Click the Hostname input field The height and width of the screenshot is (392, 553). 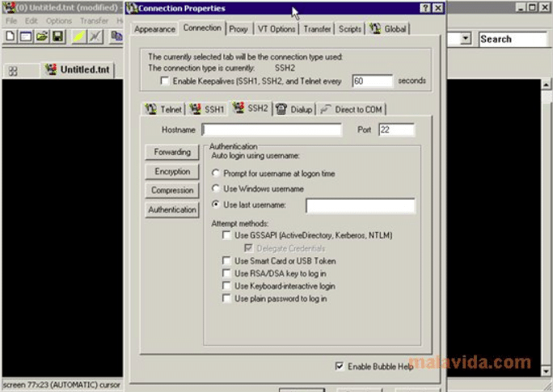(x=272, y=130)
